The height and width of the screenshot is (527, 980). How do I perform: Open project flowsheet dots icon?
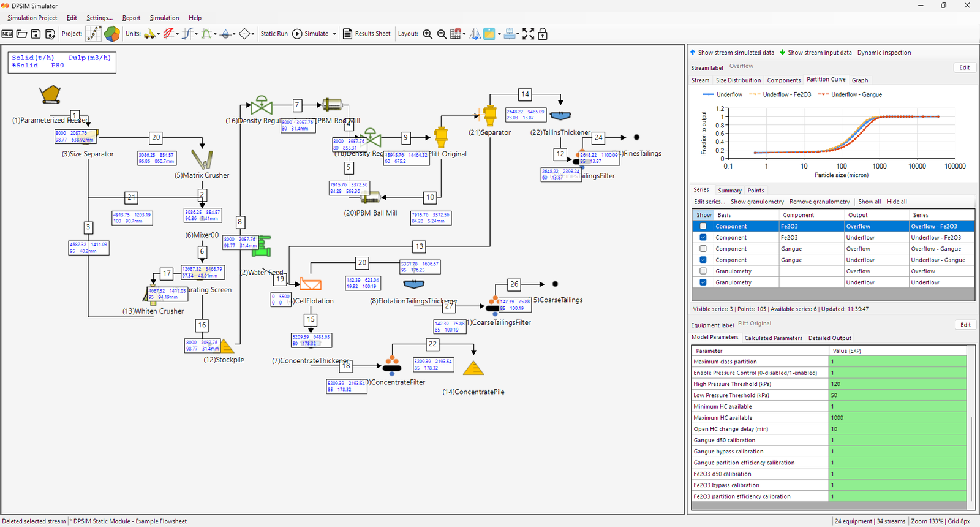click(x=94, y=34)
